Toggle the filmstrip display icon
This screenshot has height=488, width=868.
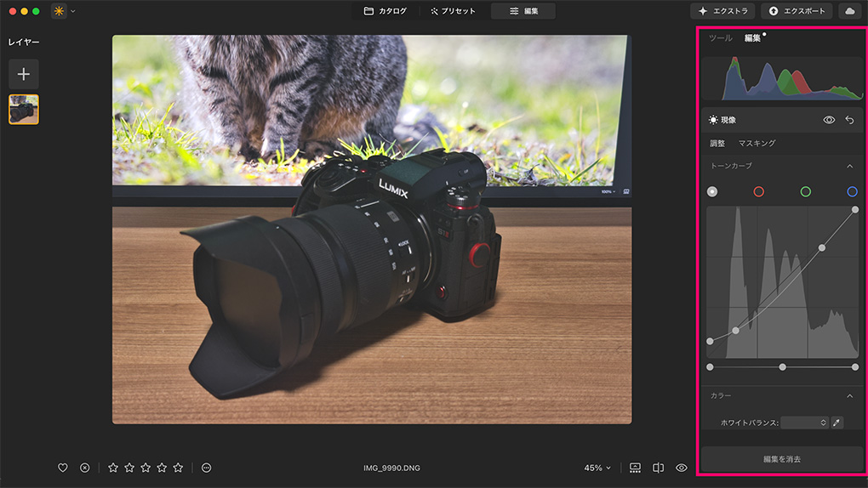tap(635, 468)
